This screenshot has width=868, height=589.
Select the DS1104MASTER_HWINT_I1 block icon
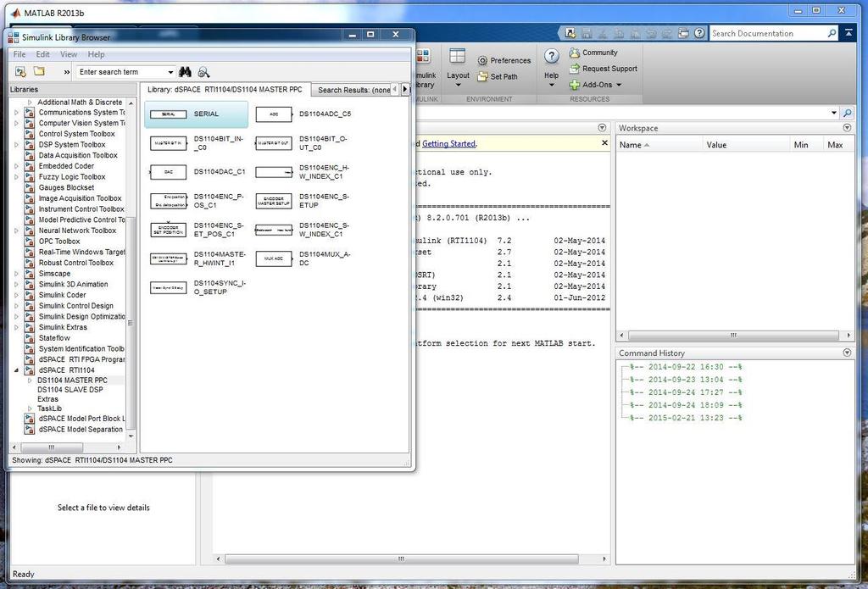point(169,258)
